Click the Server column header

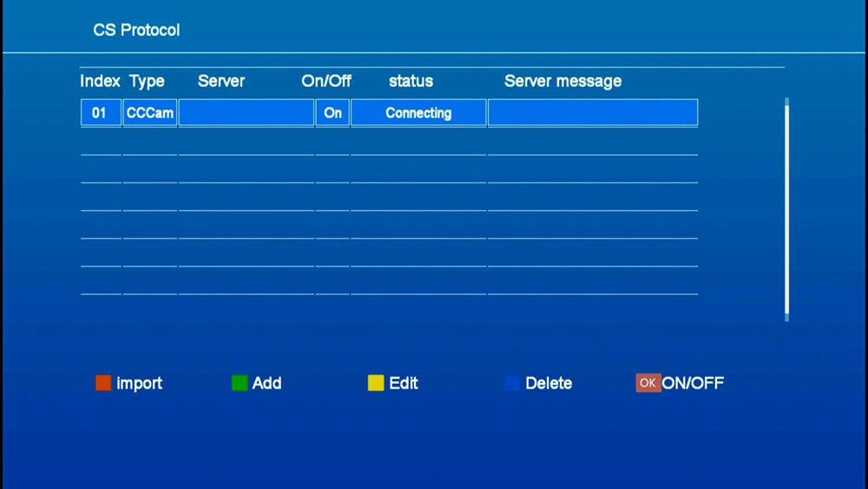[221, 81]
